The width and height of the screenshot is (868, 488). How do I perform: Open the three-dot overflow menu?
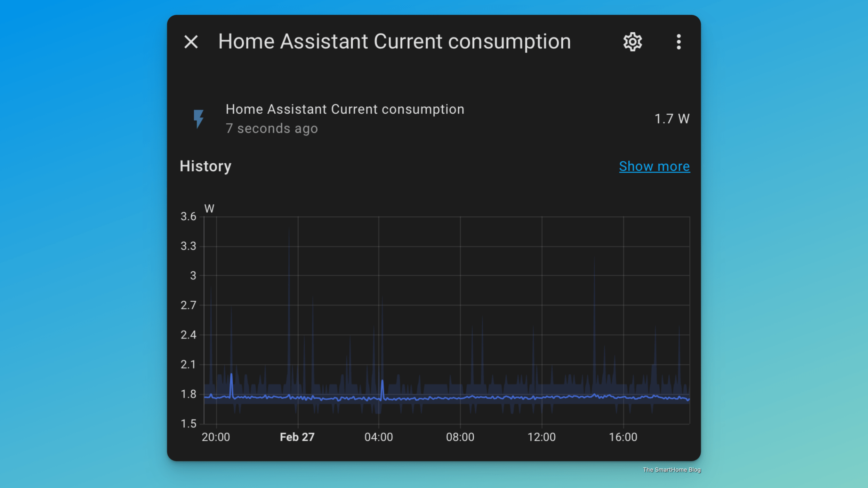pos(678,41)
